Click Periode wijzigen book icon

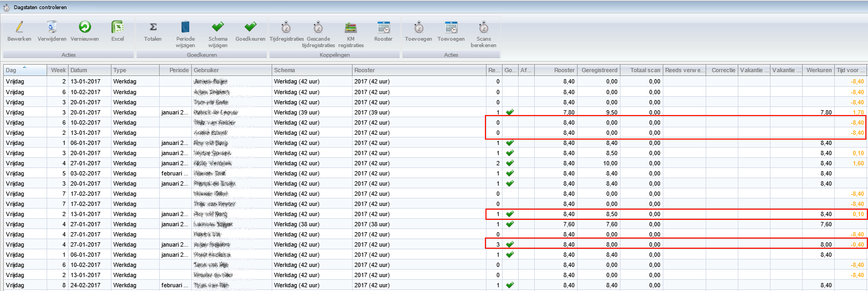185,27
